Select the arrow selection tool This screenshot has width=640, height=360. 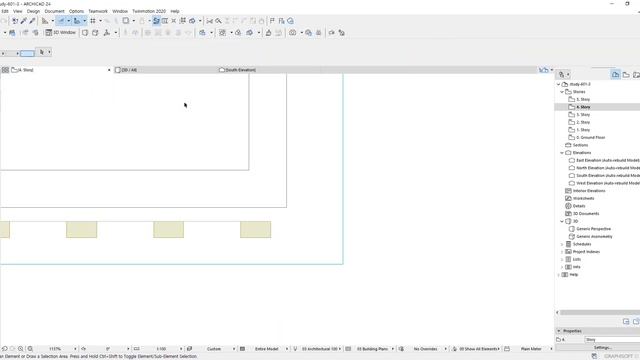42,52
